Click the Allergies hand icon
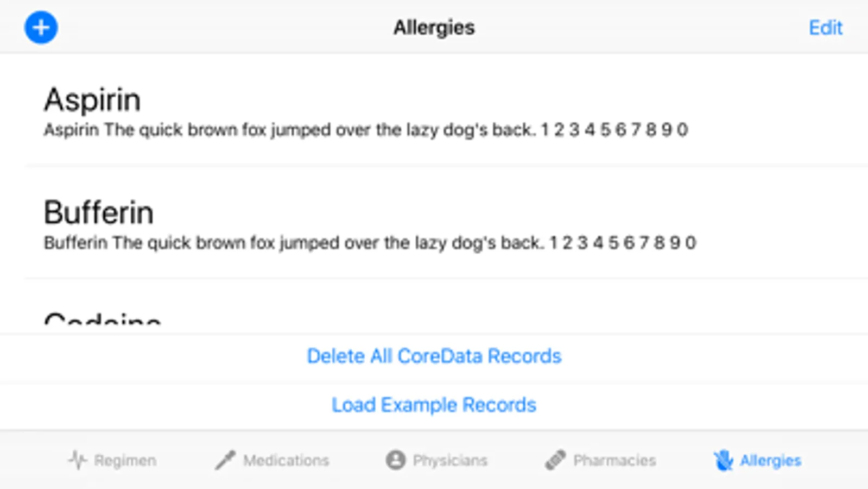 [x=723, y=460]
